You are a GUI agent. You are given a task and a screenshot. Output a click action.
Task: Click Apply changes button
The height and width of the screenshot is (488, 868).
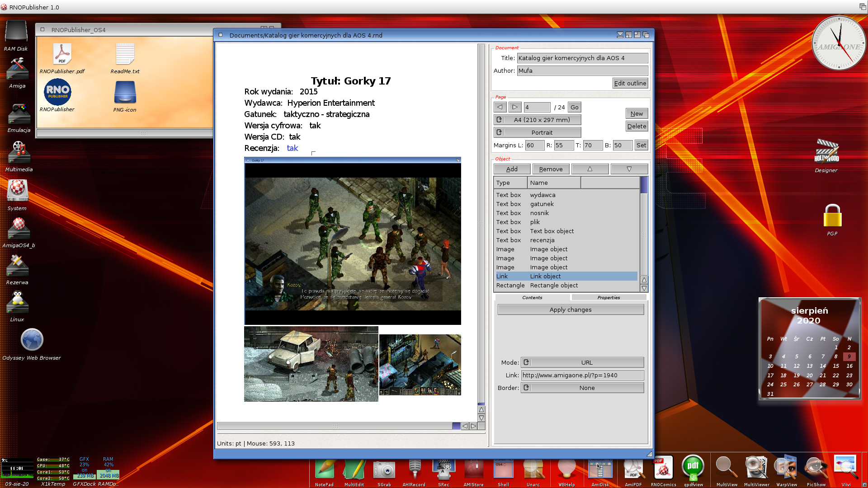(x=571, y=310)
